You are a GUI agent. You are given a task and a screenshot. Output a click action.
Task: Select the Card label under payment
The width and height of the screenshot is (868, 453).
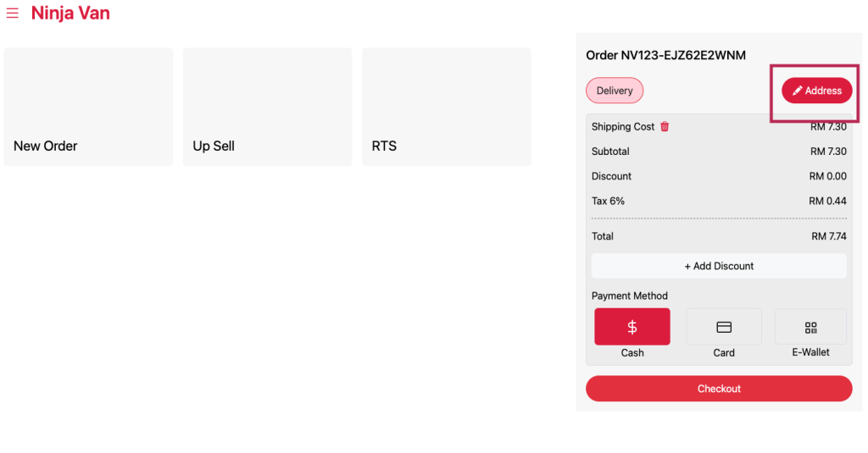pos(724,353)
